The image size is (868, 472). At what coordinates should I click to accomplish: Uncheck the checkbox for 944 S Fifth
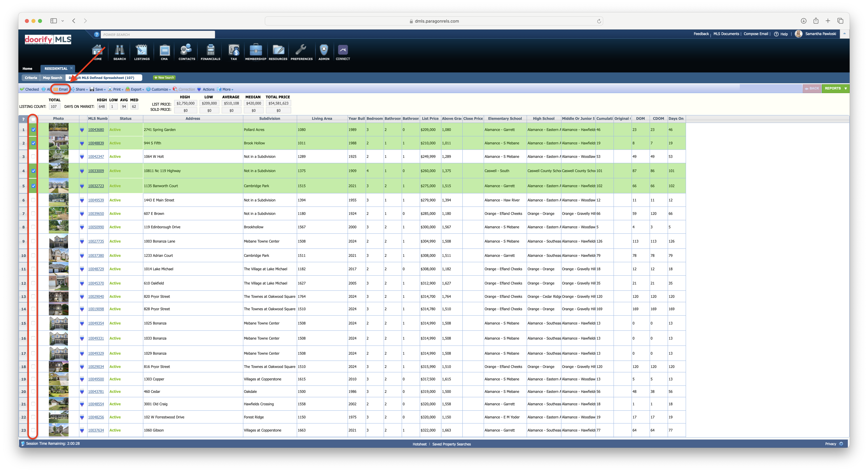33,143
